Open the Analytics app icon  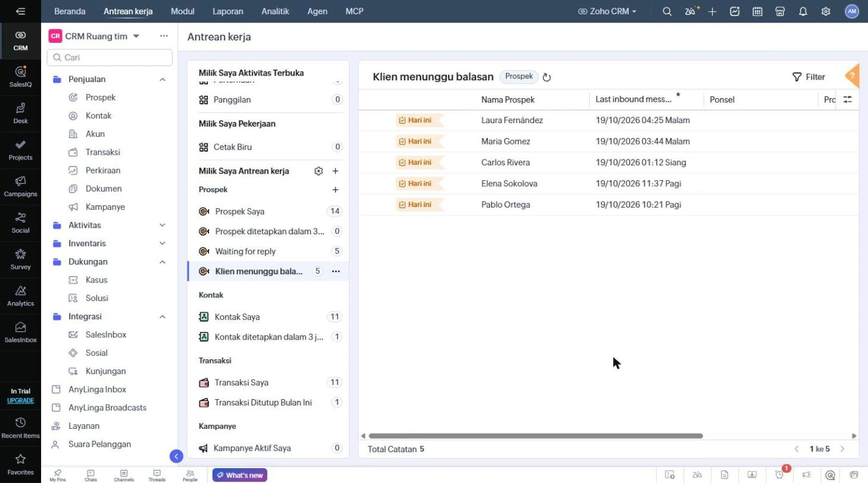click(20, 296)
